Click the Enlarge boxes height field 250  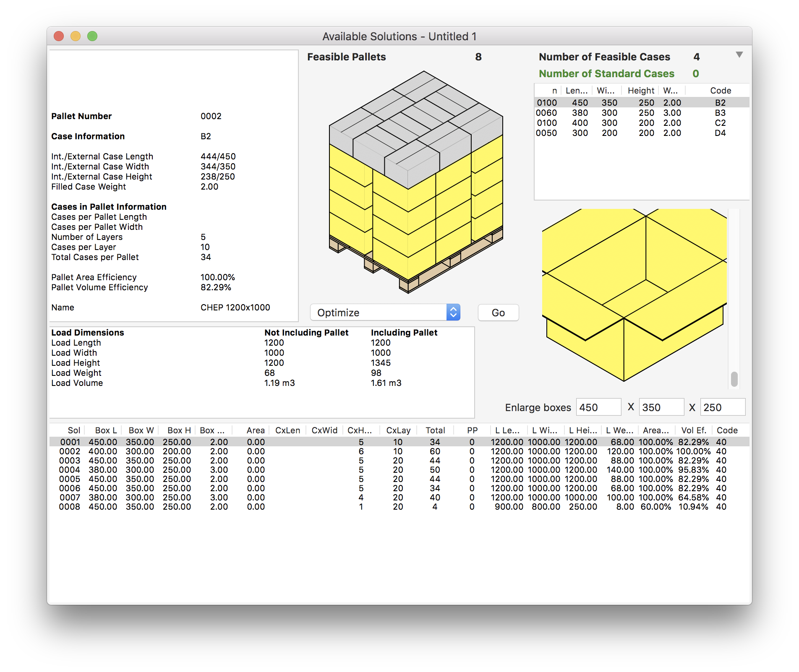click(x=723, y=407)
